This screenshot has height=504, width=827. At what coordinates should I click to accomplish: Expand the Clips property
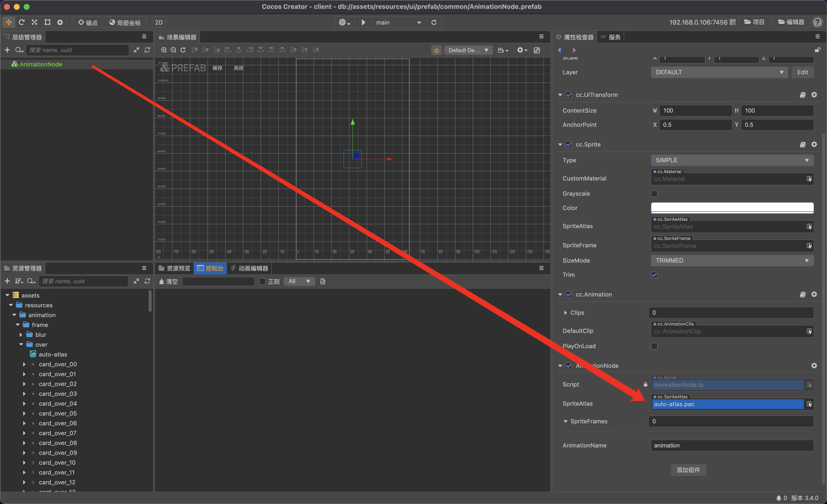[x=566, y=312]
